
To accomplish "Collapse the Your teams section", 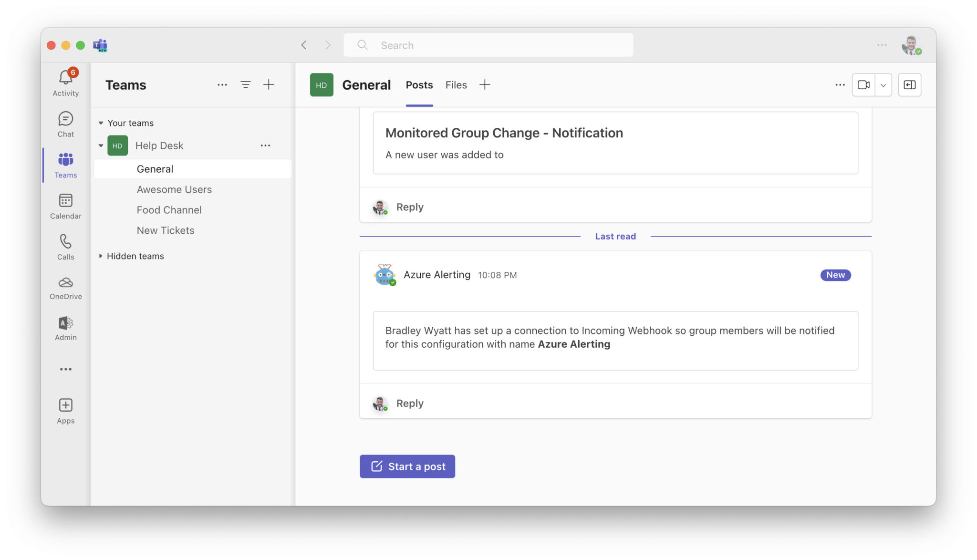I will tap(101, 123).
